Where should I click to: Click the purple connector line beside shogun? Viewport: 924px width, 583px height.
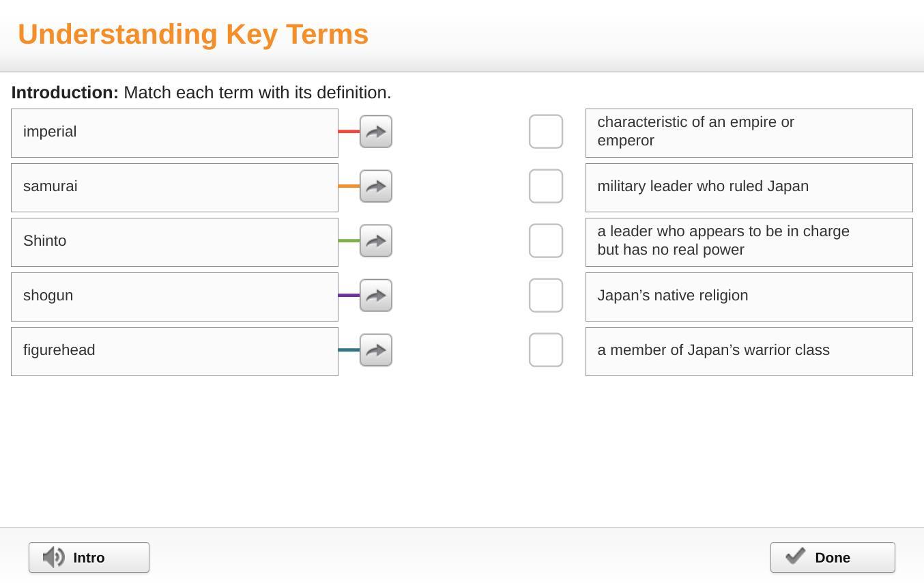(349, 295)
